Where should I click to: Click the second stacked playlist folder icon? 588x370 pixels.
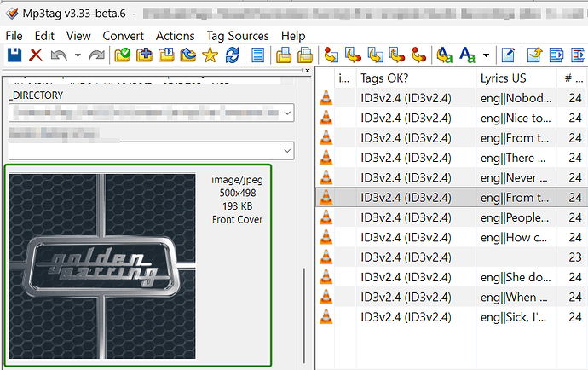tap(305, 55)
